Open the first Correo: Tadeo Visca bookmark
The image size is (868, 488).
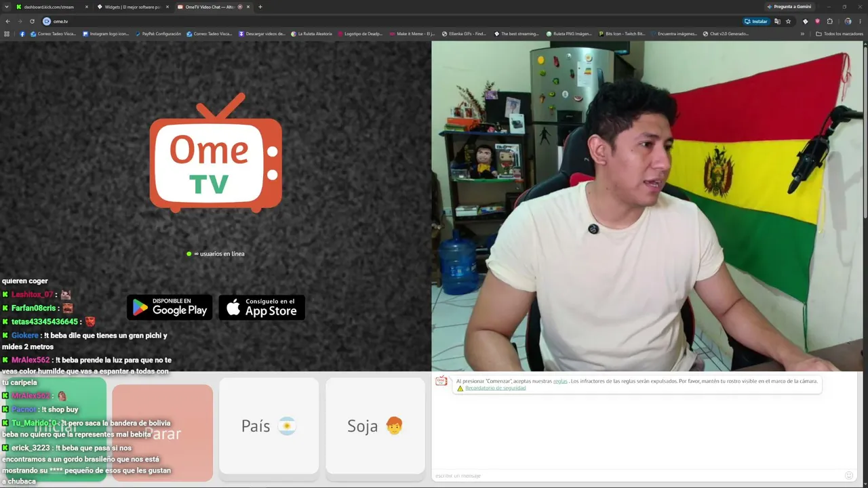tap(54, 34)
